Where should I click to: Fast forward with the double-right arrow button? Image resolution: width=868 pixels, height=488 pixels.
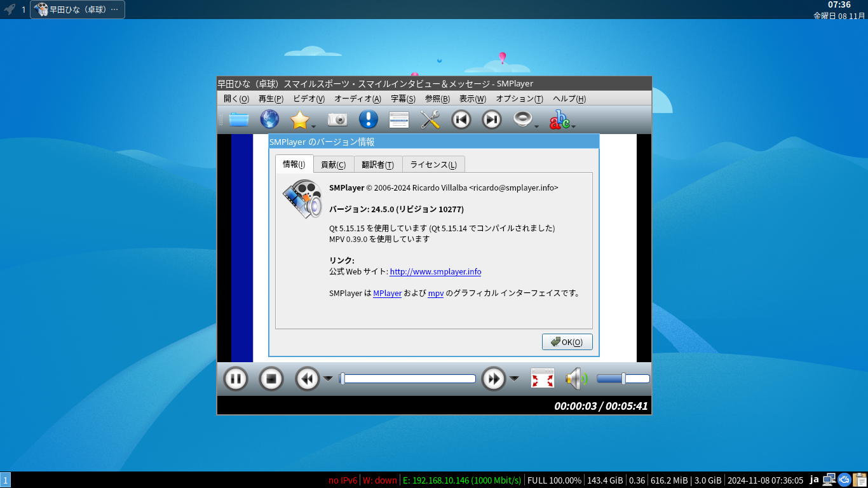pos(494,379)
